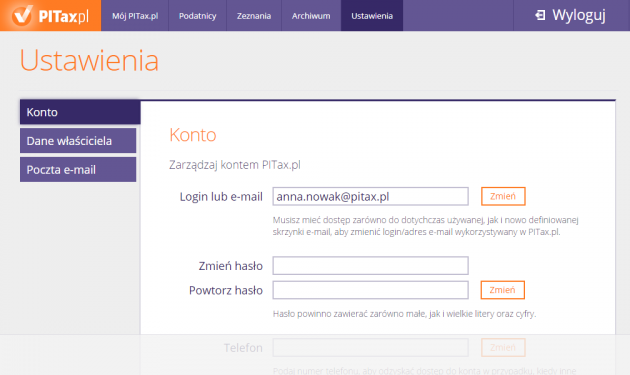The width and height of the screenshot is (630, 375).
Task: Click the Ustawienia page heading
Action: [89, 60]
